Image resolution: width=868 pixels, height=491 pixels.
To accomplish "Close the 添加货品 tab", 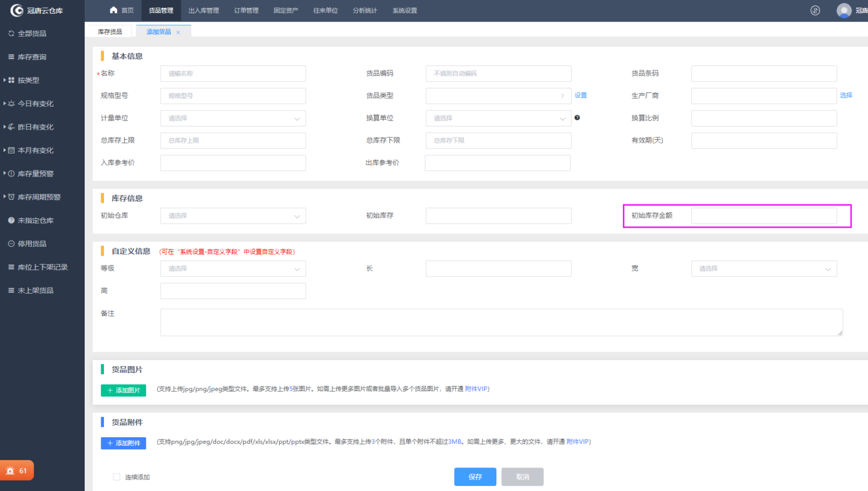I will (x=178, y=32).
